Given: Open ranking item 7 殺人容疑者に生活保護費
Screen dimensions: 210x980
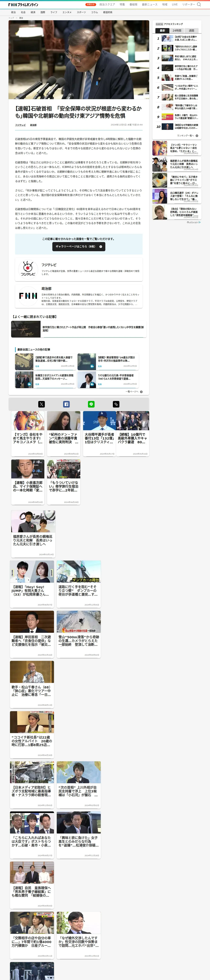Looking at the screenshot, I should [177, 97].
